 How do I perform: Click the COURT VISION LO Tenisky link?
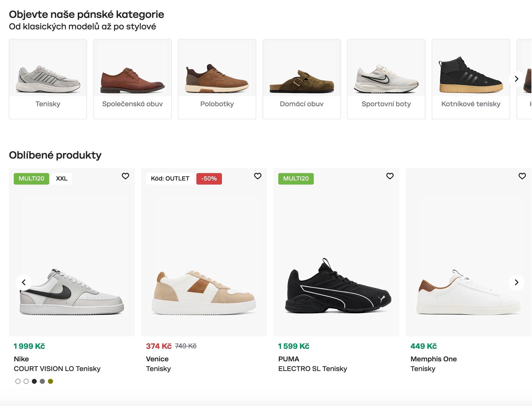(57, 368)
